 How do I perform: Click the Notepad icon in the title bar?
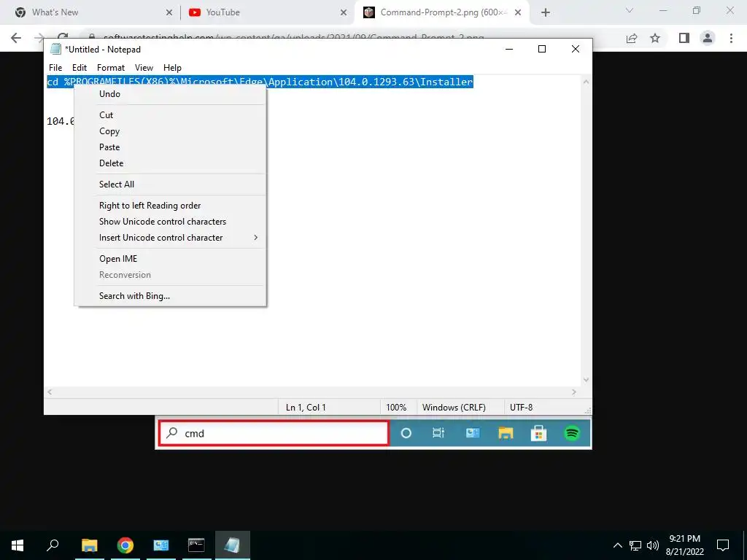tap(55, 49)
